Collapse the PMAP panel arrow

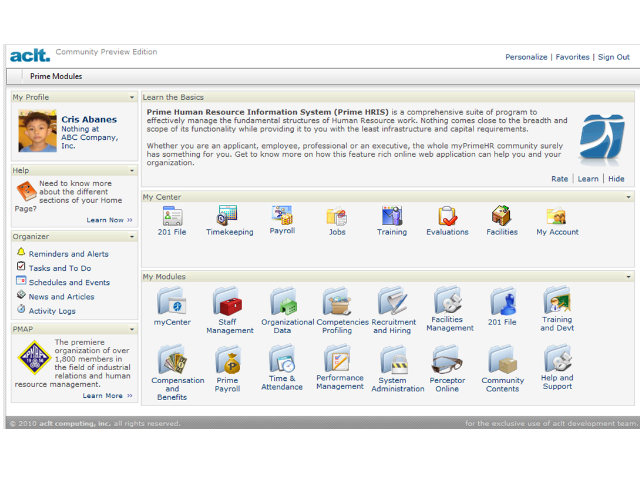[132, 329]
